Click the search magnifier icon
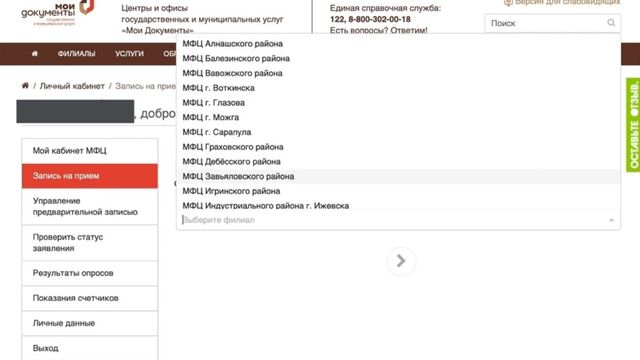640x360 pixels. [611, 23]
